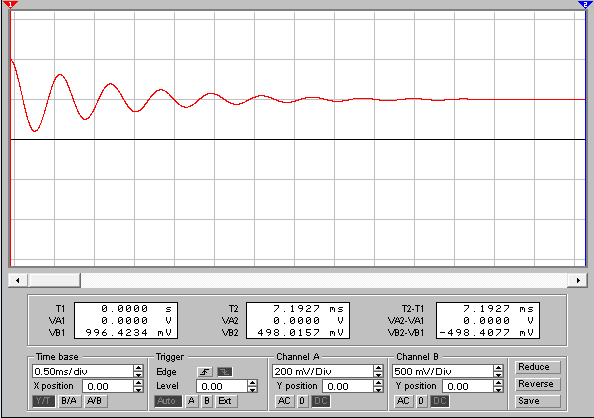Click the Reverse button
This screenshot has height=418, width=594.
point(537,384)
